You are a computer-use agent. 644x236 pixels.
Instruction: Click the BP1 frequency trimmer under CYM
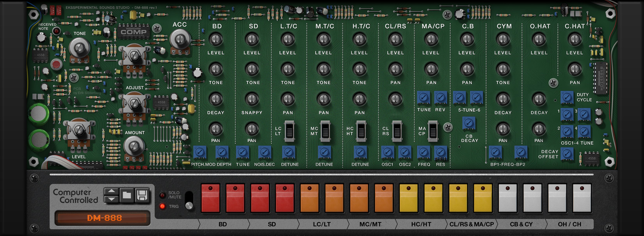(495, 152)
